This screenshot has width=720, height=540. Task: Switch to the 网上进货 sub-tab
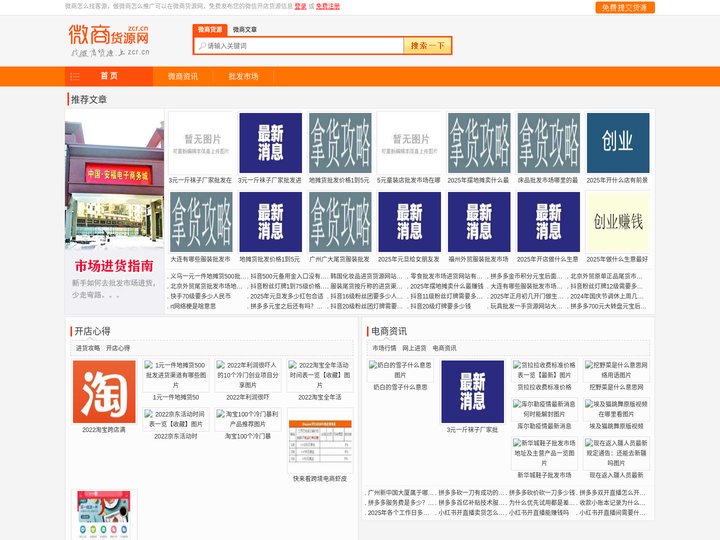414,348
